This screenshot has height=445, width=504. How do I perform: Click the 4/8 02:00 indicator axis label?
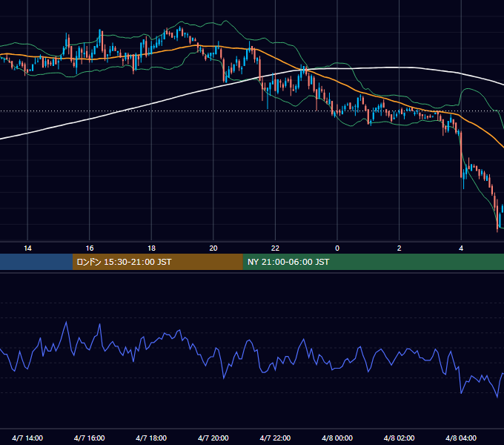pyautogui.click(x=399, y=438)
